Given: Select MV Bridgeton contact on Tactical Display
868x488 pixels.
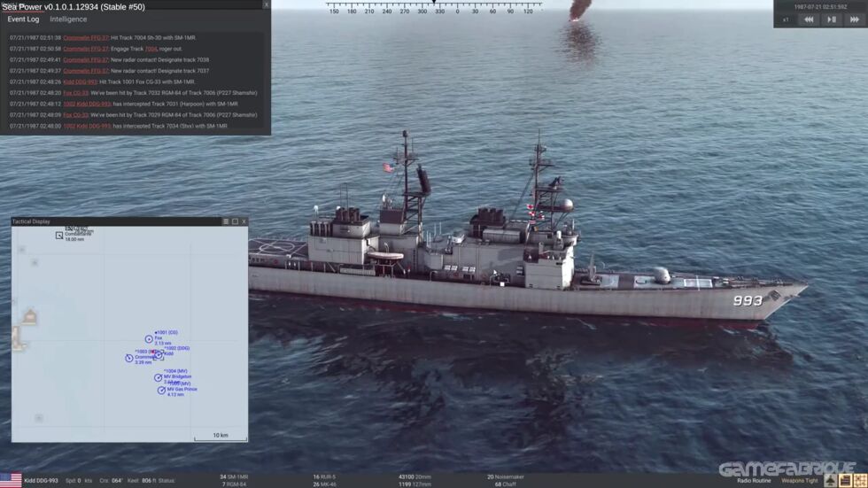Looking at the screenshot, I should (x=158, y=377).
